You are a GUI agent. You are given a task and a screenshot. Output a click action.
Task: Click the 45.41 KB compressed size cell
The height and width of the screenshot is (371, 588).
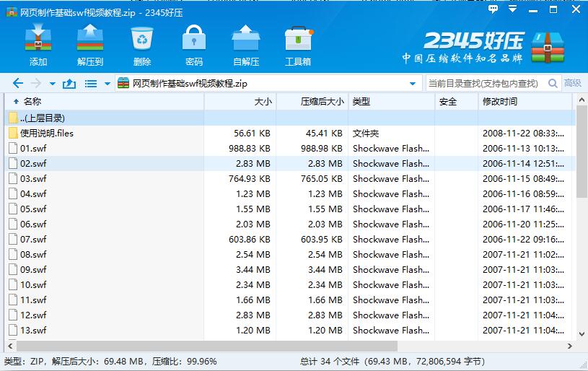[x=324, y=133]
